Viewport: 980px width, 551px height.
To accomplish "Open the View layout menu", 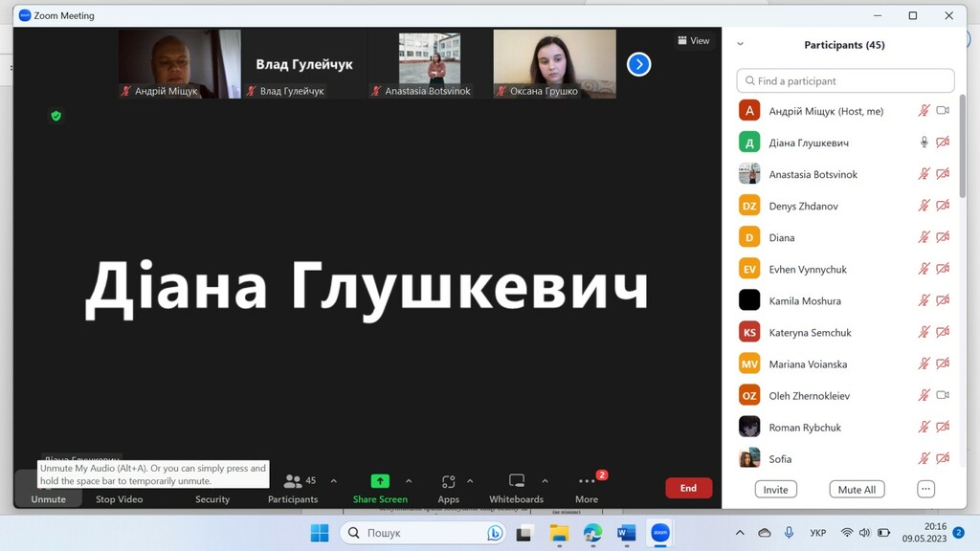I will click(694, 41).
